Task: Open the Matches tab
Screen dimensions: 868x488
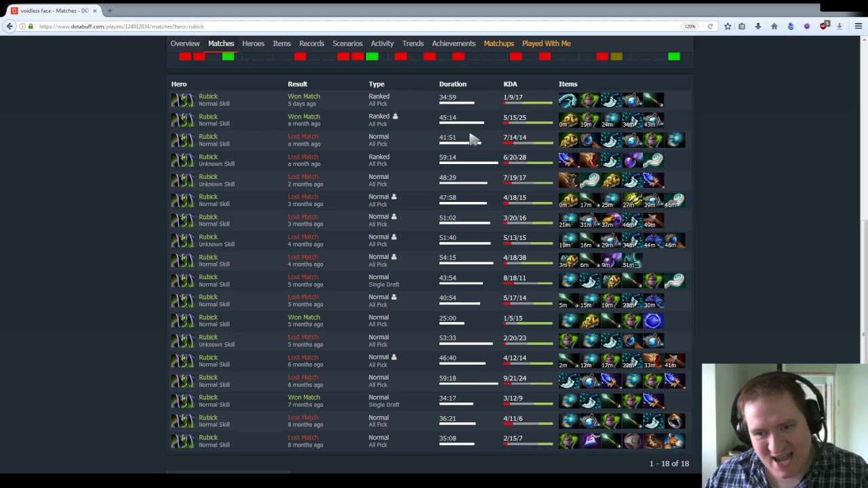Action: (x=221, y=43)
